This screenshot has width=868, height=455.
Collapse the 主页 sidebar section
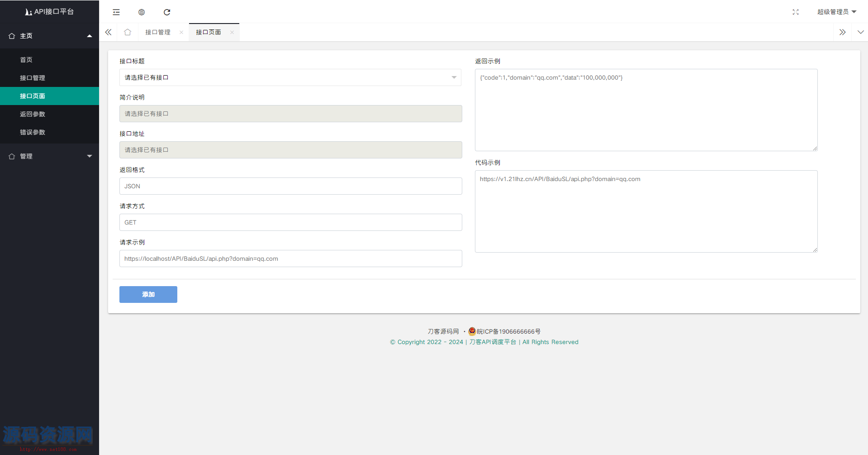(50, 36)
